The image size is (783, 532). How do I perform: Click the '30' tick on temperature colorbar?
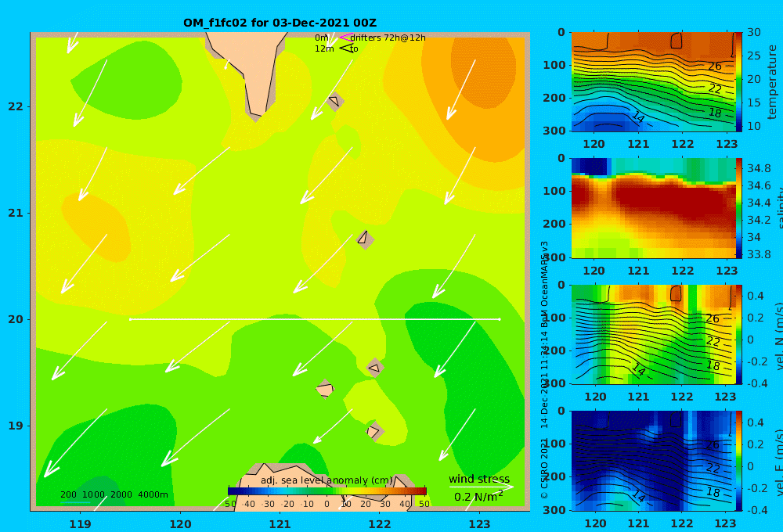(754, 32)
